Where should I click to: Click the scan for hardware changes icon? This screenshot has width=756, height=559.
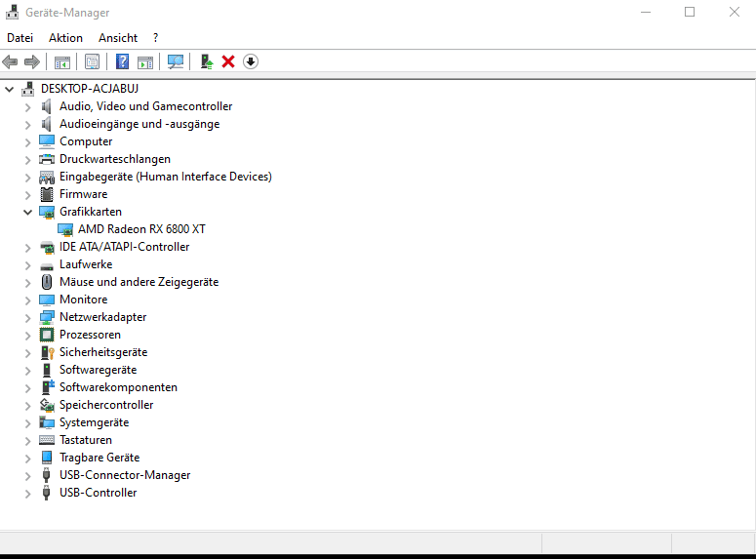176,61
